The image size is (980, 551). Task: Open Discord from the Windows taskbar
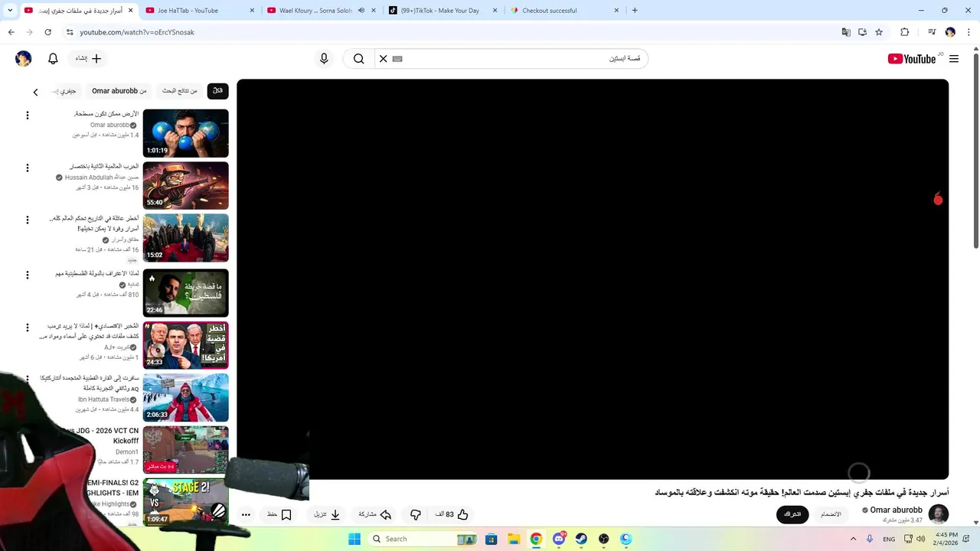(559, 539)
